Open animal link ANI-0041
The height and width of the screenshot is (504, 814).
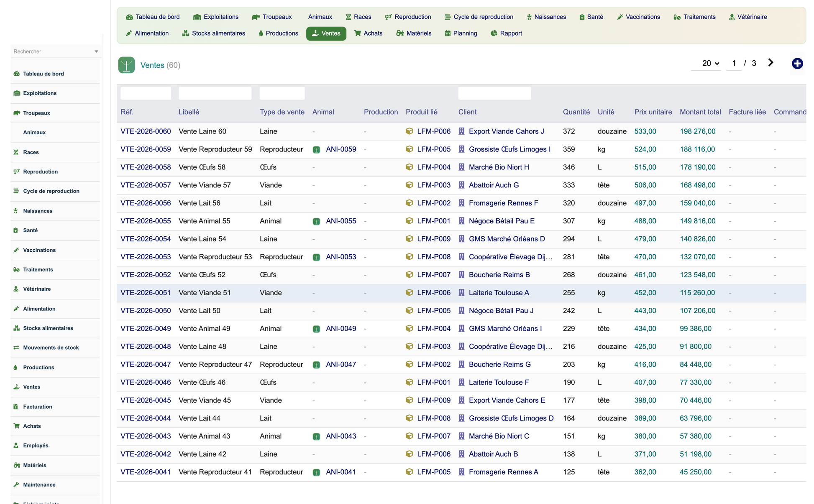[341, 472]
